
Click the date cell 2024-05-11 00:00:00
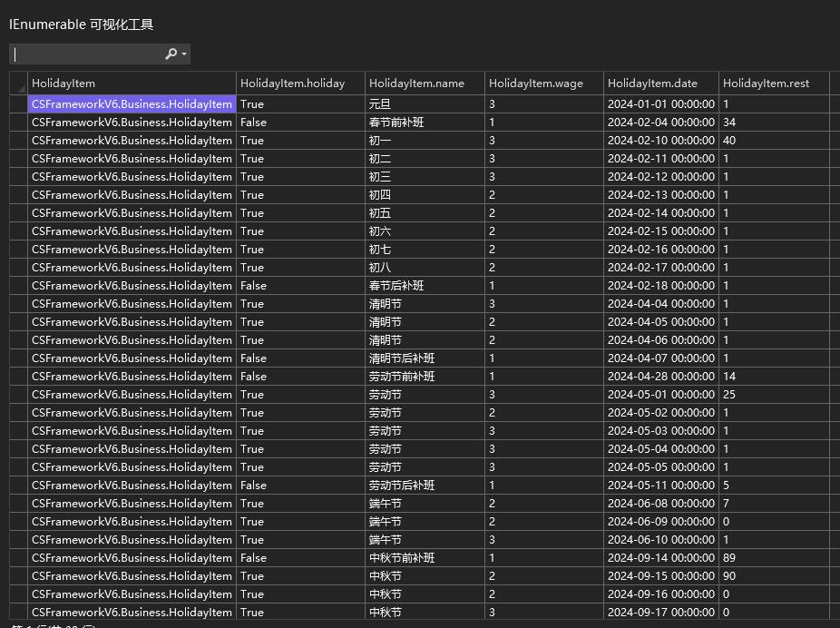[660, 486]
